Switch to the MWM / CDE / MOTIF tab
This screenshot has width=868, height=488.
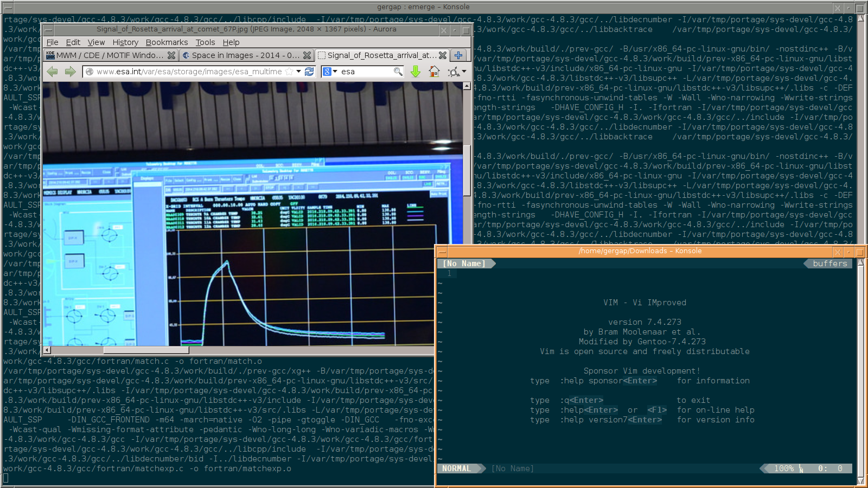[x=110, y=55]
